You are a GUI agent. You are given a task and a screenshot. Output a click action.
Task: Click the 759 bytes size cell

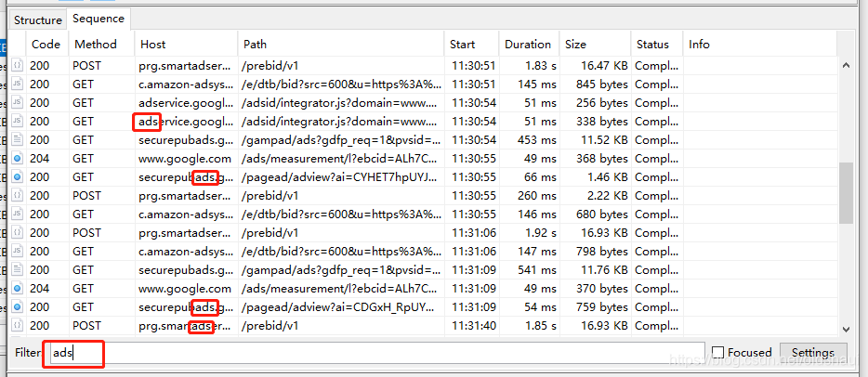coord(595,306)
